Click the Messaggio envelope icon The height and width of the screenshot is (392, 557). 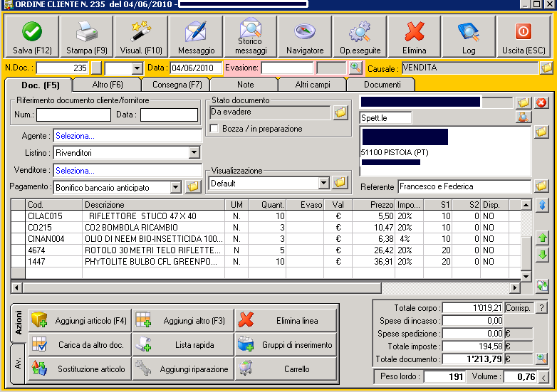[196, 36]
